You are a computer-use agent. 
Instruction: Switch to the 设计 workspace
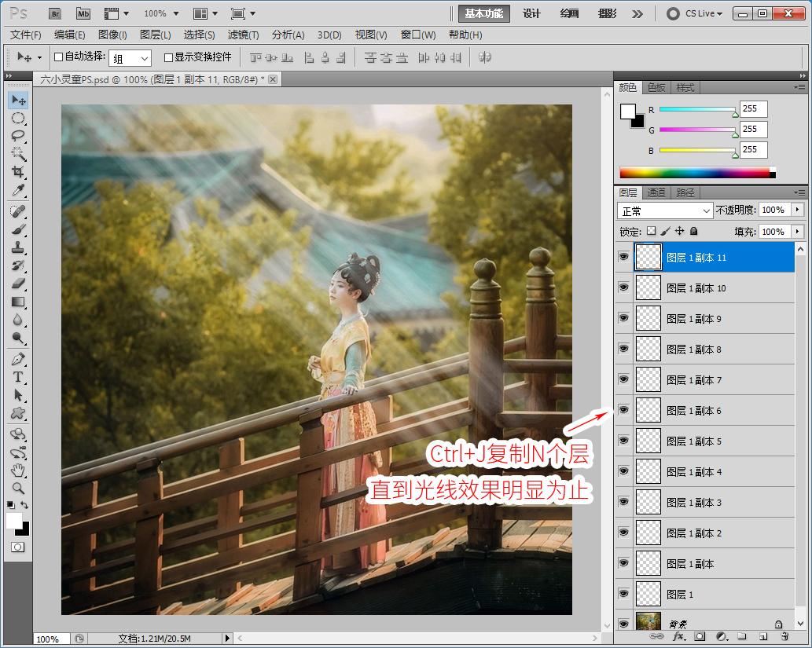pyautogui.click(x=531, y=14)
